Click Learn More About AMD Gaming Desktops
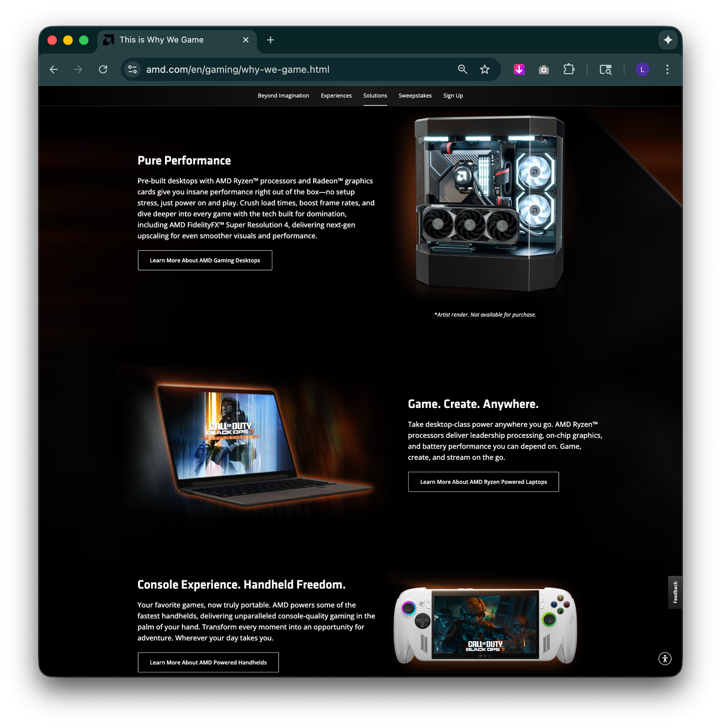This screenshot has height=728, width=721. (x=205, y=260)
